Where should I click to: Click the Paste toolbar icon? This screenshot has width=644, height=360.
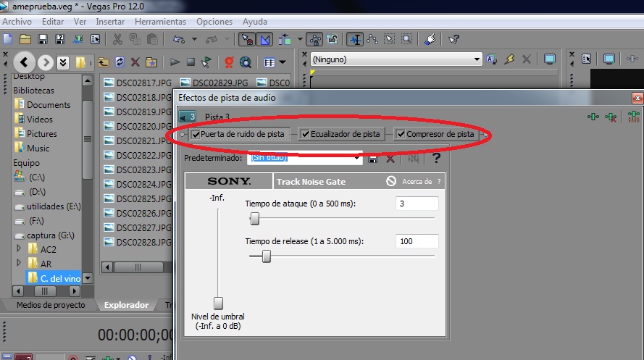pos(152,39)
